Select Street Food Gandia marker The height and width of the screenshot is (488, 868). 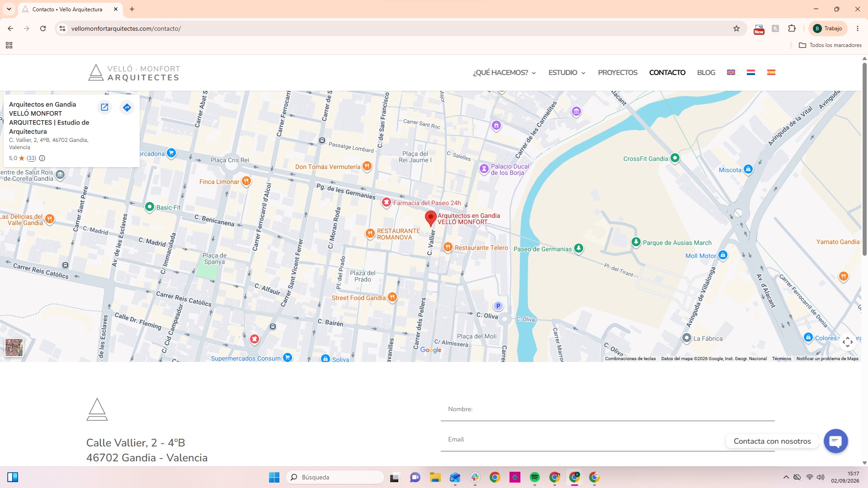pyautogui.click(x=392, y=297)
